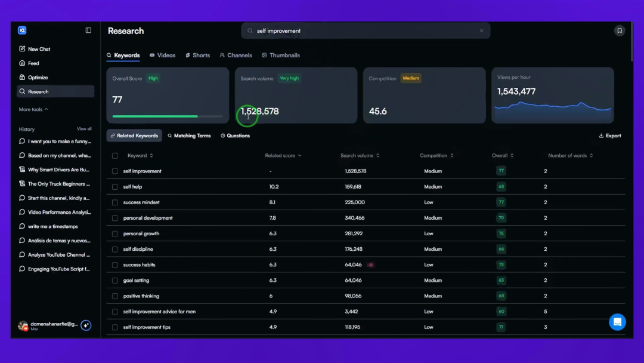644x363 pixels.
Task: Collapse the More tools section
Action: coord(33,109)
